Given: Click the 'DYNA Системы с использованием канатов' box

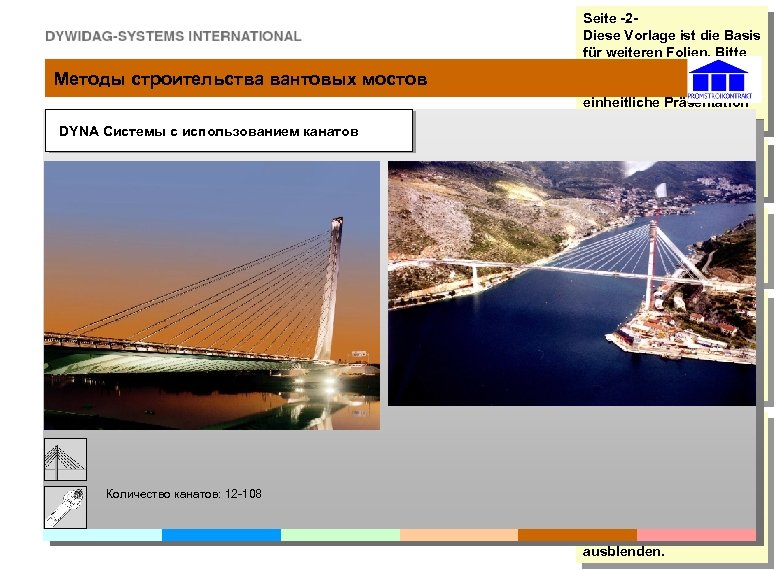Looking at the screenshot, I should [x=229, y=131].
